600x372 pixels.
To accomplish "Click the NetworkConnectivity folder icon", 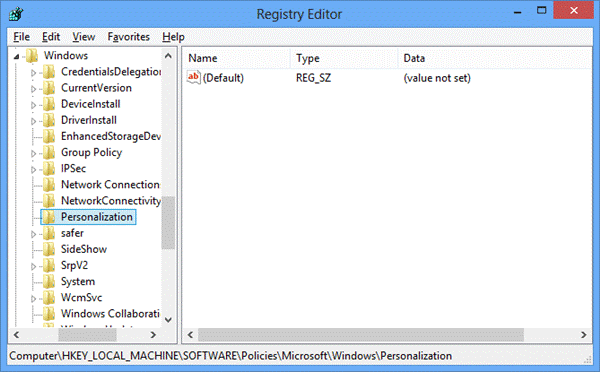I will click(x=49, y=201).
